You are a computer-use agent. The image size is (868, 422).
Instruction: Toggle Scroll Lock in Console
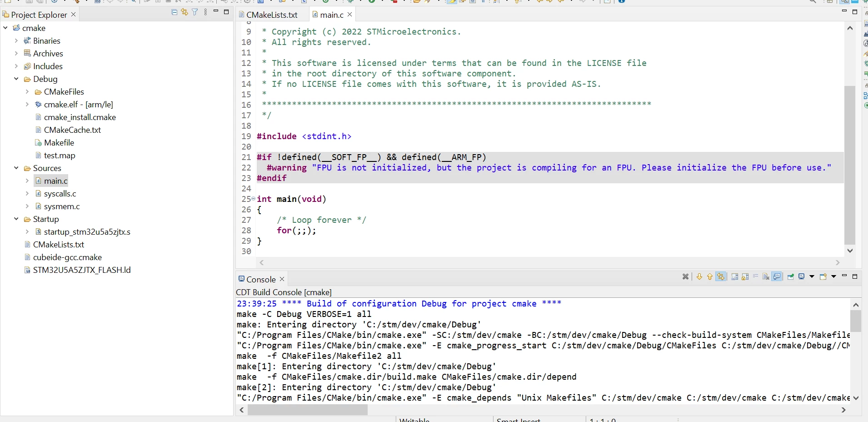[745, 276]
